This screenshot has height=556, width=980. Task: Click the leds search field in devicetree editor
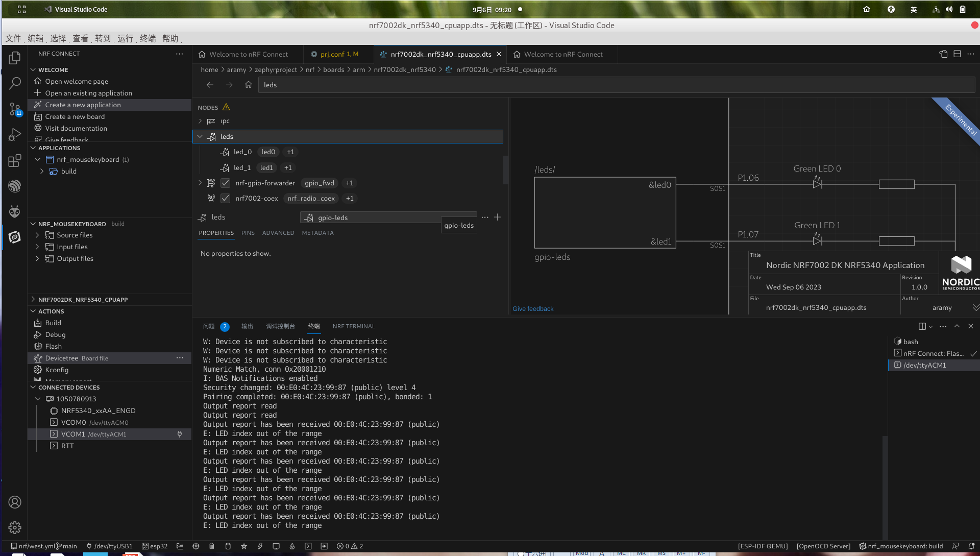[617, 85]
